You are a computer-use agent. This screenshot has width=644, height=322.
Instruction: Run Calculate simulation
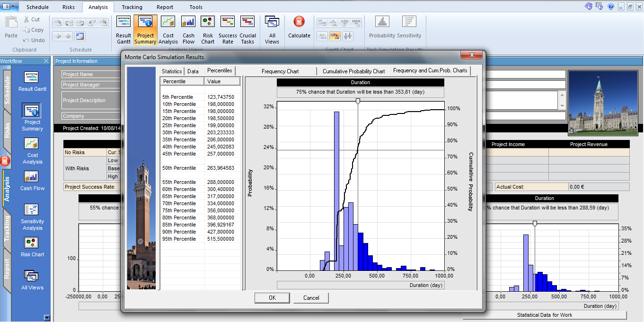(x=299, y=27)
